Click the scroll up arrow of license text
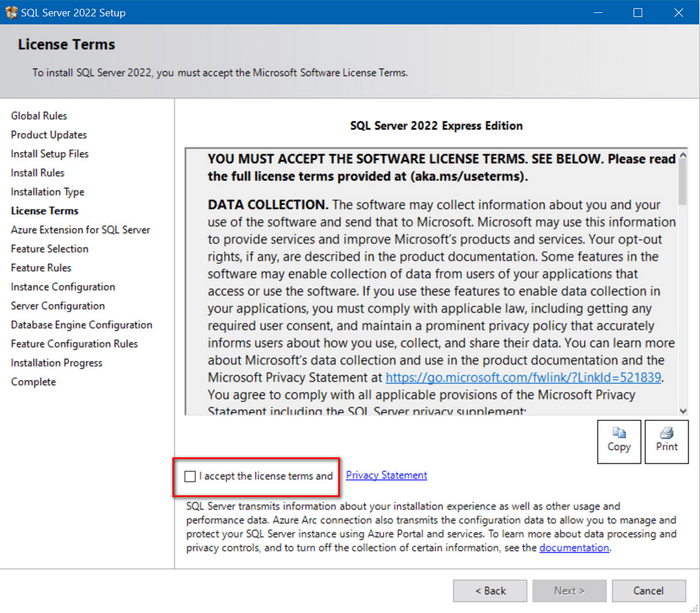This screenshot has width=700, height=613. pos(683,155)
